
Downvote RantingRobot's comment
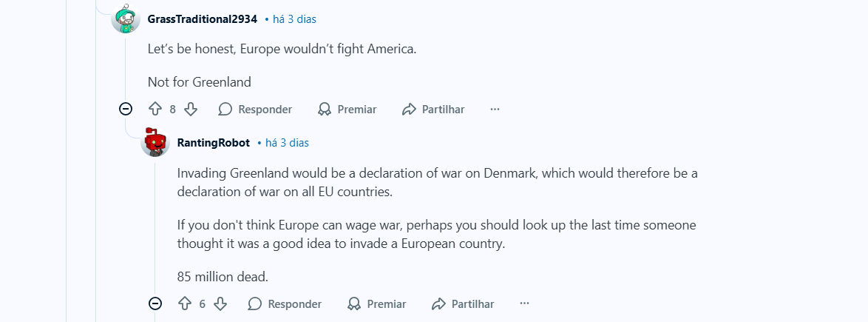pyautogui.click(x=220, y=303)
